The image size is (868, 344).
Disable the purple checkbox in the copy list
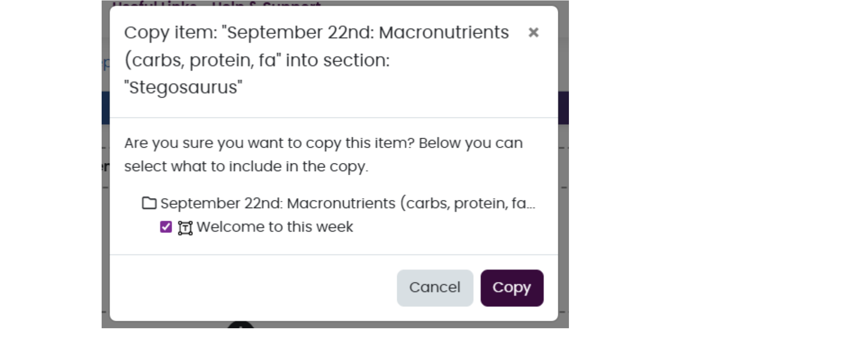[x=166, y=227]
